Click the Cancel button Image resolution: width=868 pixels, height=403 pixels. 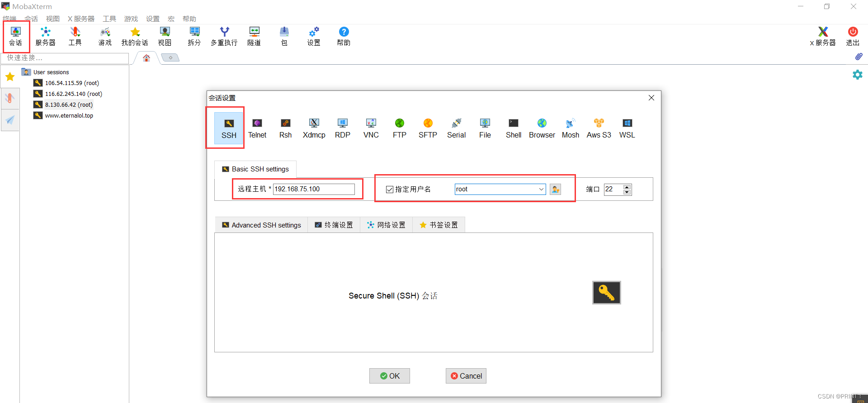466,376
